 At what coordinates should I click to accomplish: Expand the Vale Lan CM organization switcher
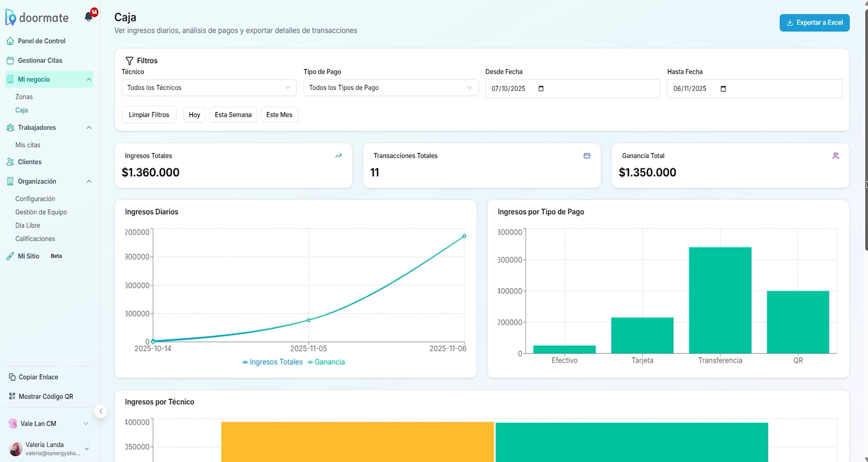[x=86, y=424]
